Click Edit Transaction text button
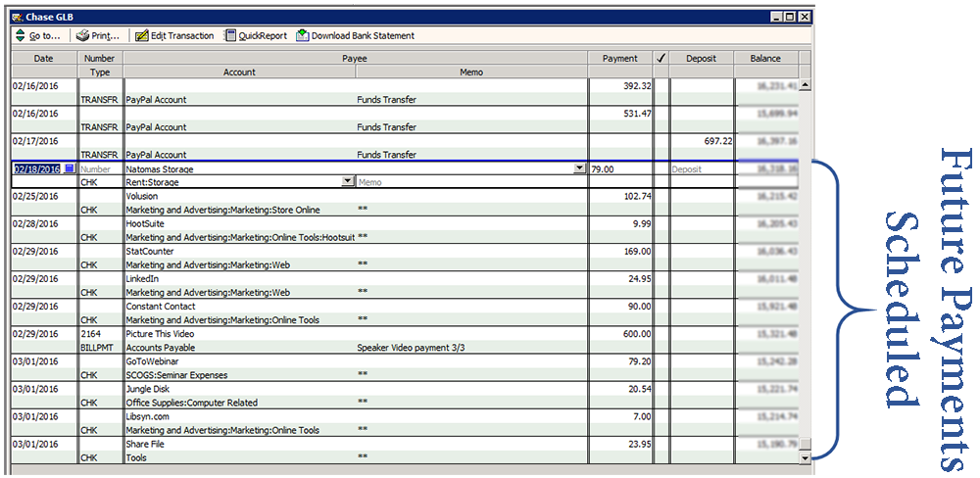Viewport: 980px width, 478px height. coord(182,36)
